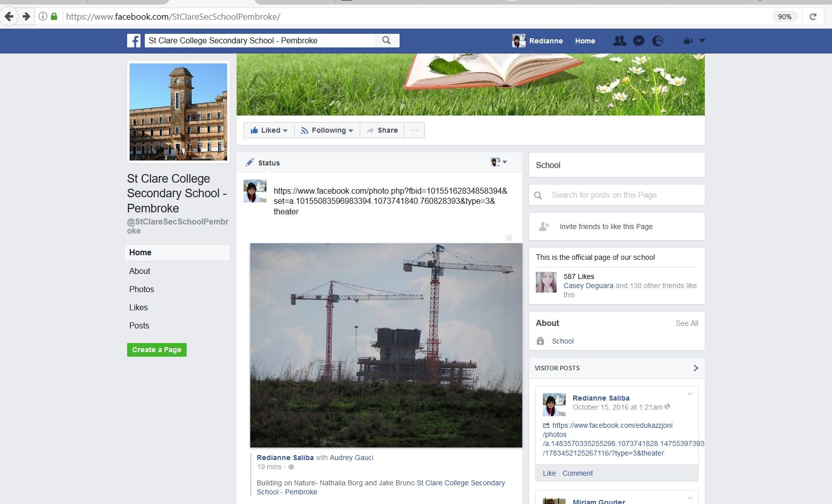Expand the account menu dropdown arrow
Viewport: 832px width, 504px height.
702,41
